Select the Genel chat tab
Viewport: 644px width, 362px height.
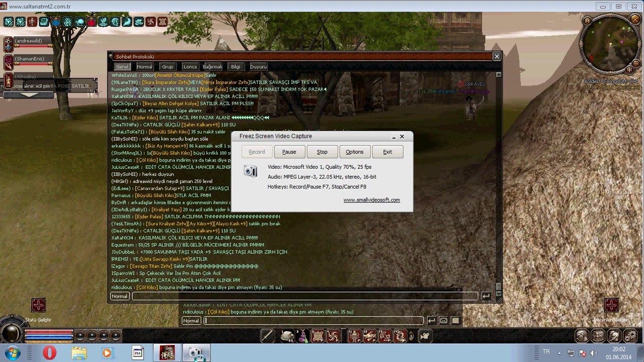click(122, 66)
